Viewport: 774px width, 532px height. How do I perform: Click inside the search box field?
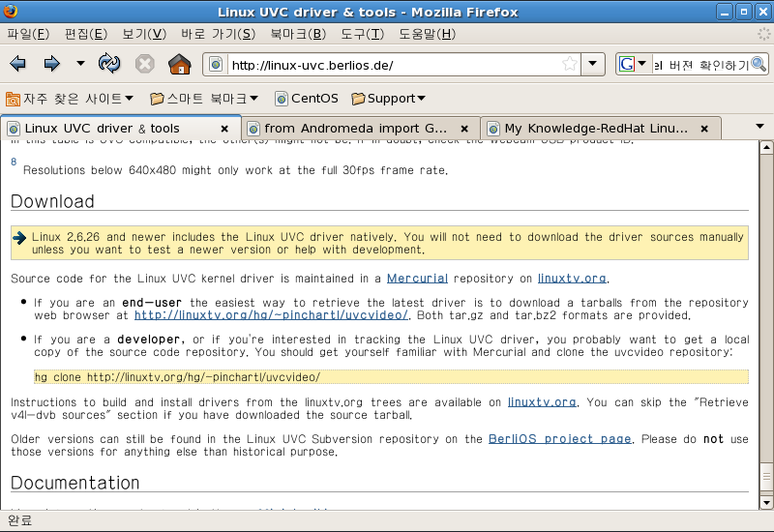click(x=700, y=65)
